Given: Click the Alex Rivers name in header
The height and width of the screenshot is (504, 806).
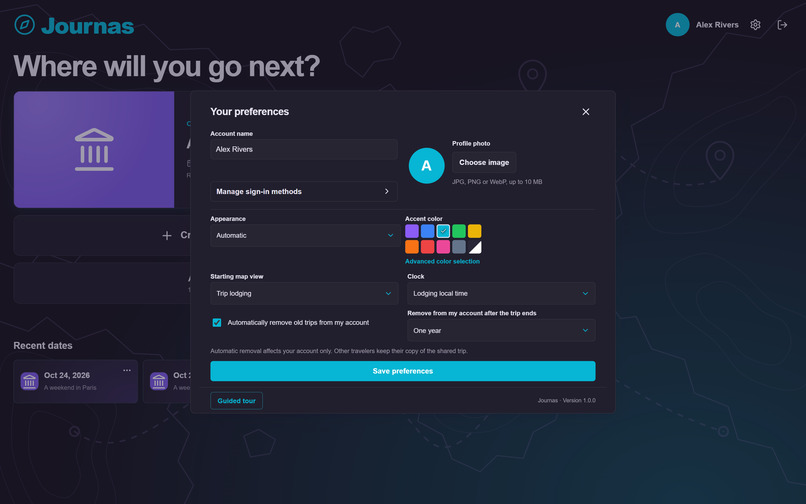Looking at the screenshot, I should click(717, 25).
